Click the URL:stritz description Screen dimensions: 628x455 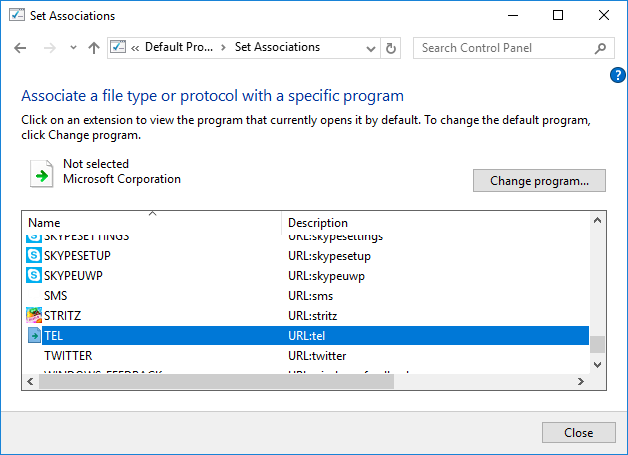tap(312, 316)
